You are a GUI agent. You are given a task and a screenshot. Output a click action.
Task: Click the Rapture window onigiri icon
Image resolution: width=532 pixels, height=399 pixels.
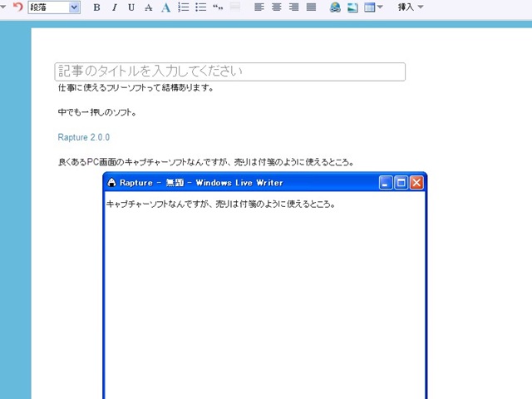pos(111,183)
